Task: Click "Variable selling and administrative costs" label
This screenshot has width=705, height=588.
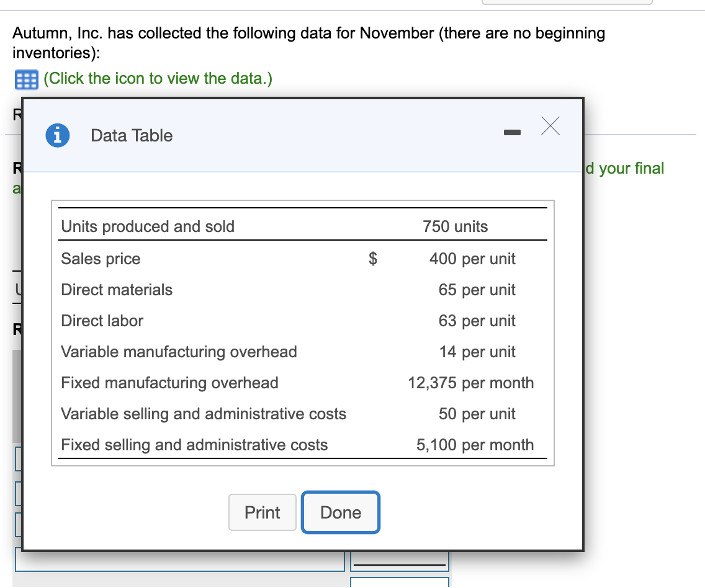Action: [204, 414]
